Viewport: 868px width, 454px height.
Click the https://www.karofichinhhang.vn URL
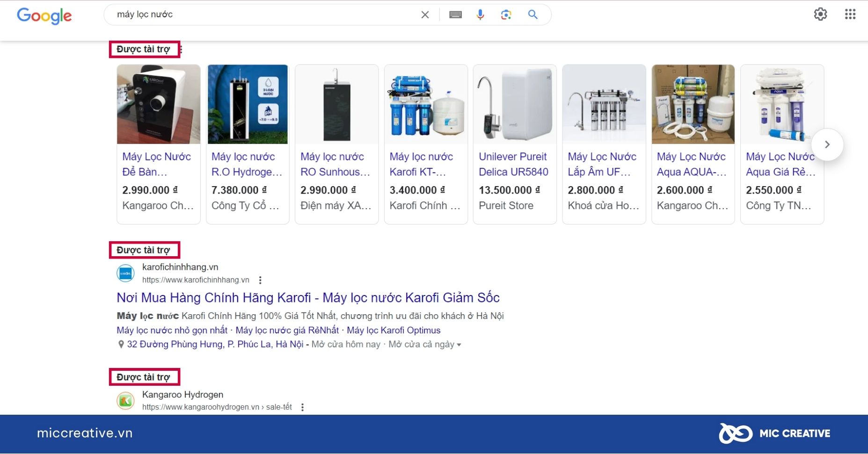point(196,280)
